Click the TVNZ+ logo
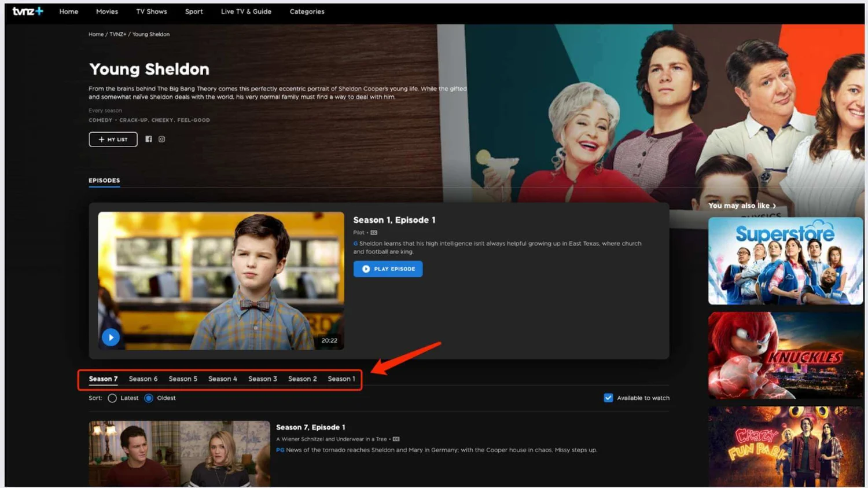Image resolution: width=868 pixels, height=488 pixels. (x=28, y=11)
